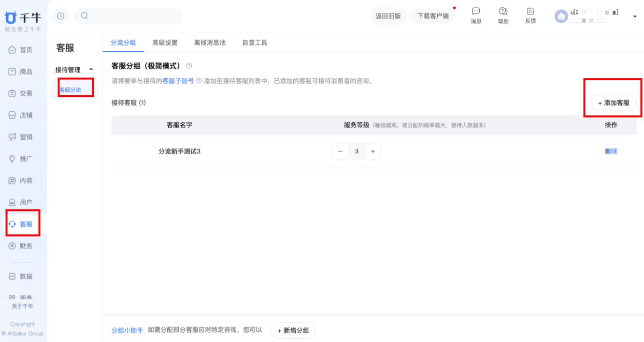
Task: Click the 添加客服 button
Action: click(x=614, y=103)
